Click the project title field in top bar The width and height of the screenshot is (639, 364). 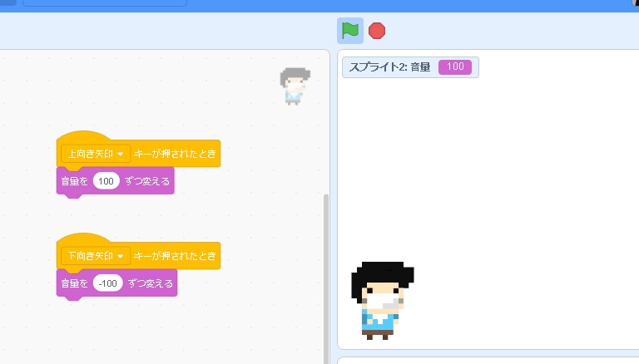pos(104,2)
